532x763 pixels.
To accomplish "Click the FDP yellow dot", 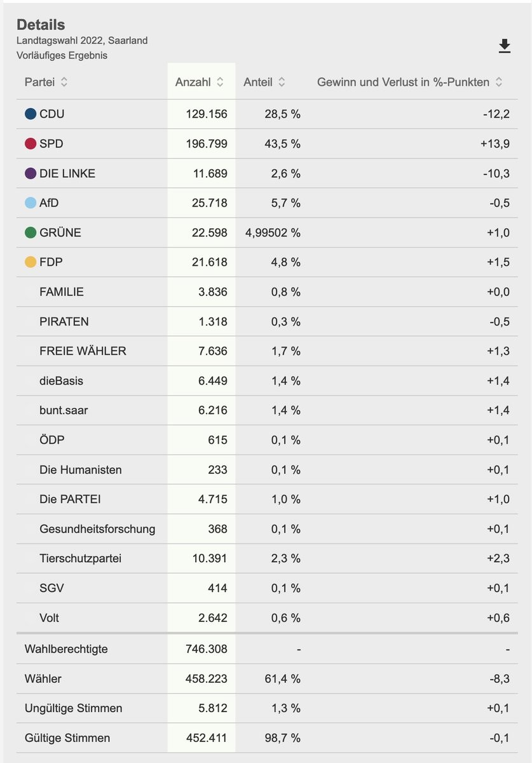I will click(31, 262).
